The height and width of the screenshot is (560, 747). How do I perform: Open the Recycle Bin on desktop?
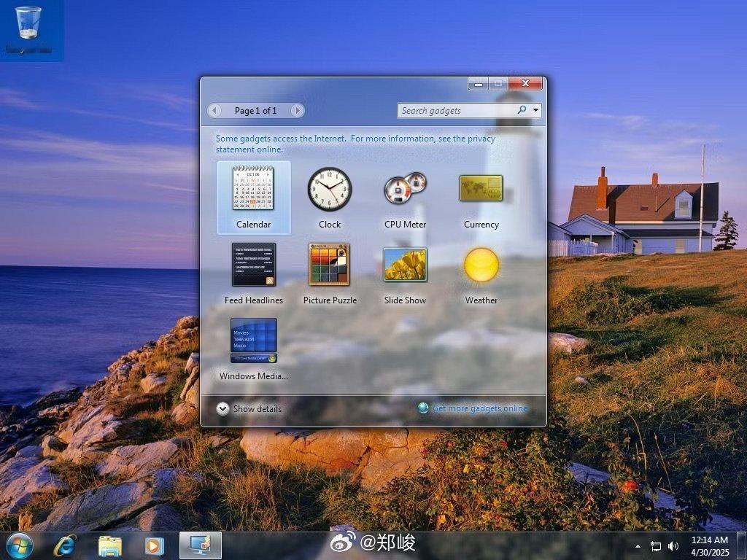(29, 29)
